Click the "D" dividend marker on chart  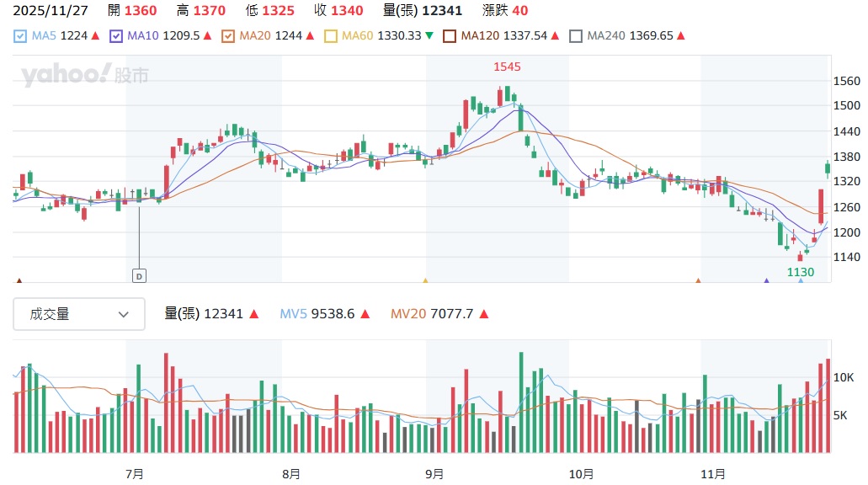click(x=139, y=275)
